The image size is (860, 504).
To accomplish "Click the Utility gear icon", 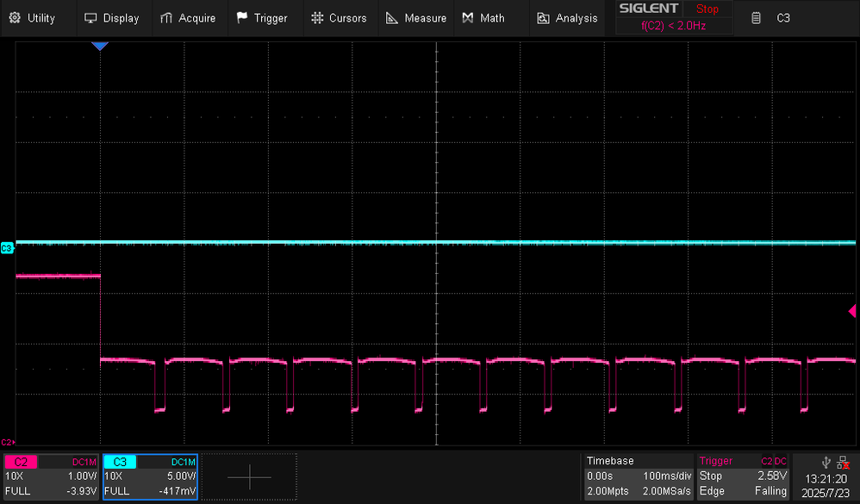I will point(15,18).
